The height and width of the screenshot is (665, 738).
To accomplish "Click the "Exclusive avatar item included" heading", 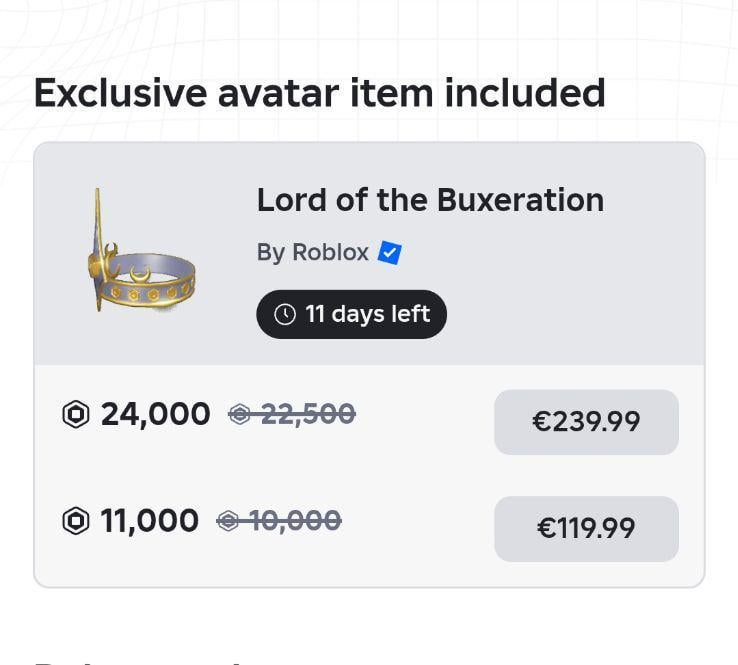I will coord(319,93).
